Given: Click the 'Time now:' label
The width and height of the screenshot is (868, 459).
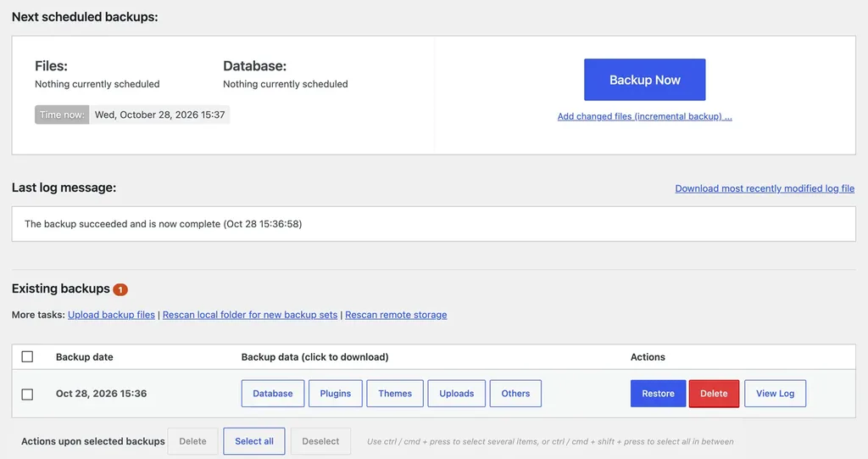Looking at the screenshot, I should coord(62,115).
